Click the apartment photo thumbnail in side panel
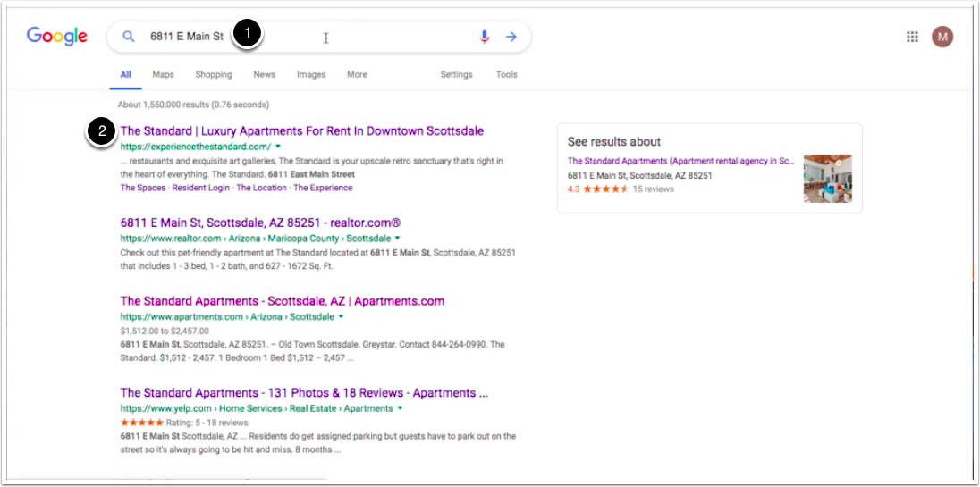Viewport: 980px width, 487px height. (x=827, y=179)
